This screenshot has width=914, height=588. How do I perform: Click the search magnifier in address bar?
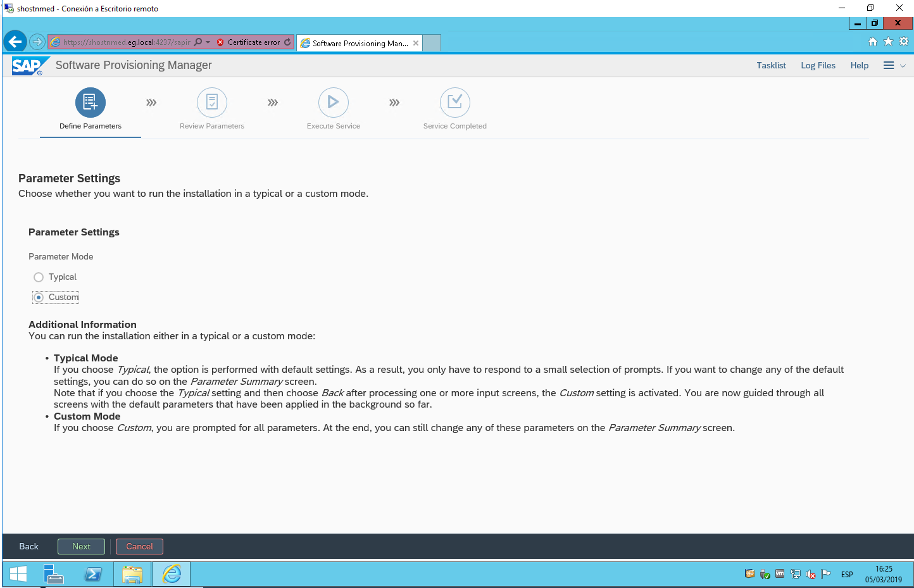click(198, 42)
